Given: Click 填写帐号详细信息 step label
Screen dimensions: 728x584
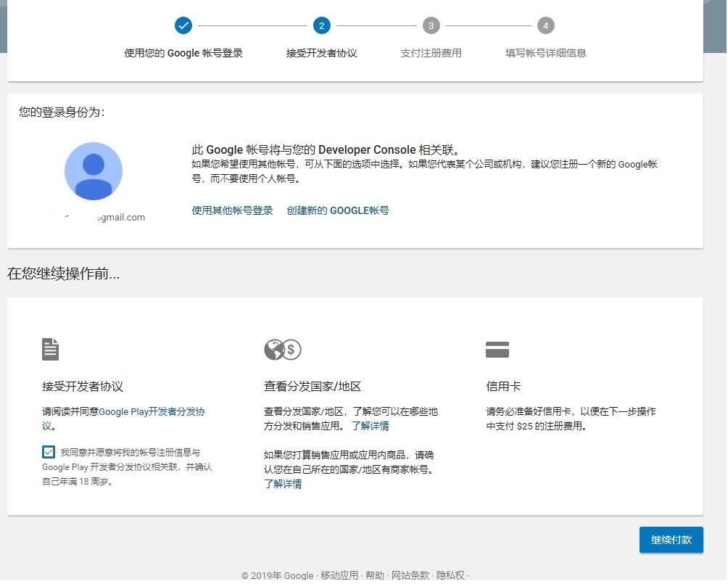Looking at the screenshot, I should (545, 53).
